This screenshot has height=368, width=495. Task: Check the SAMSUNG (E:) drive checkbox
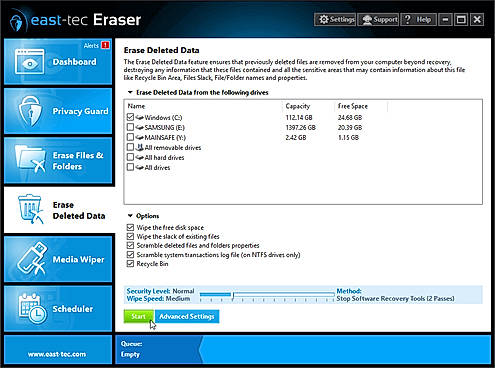(x=130, y=127)
